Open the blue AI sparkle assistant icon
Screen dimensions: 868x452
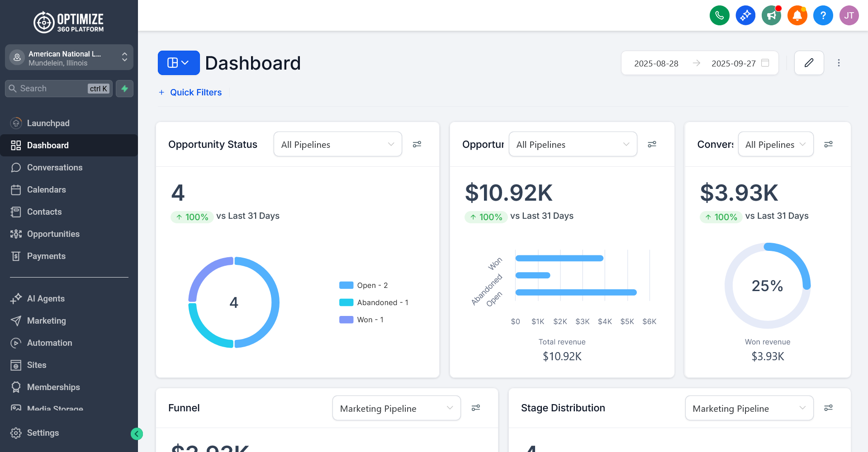click(745, 16)
